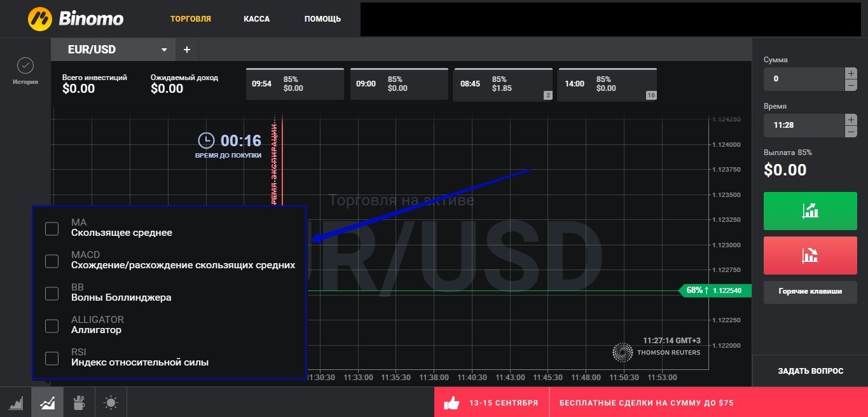Click the indicators icon in bottom toolbar
Viewport: 868px width, 417px height.
48,402
